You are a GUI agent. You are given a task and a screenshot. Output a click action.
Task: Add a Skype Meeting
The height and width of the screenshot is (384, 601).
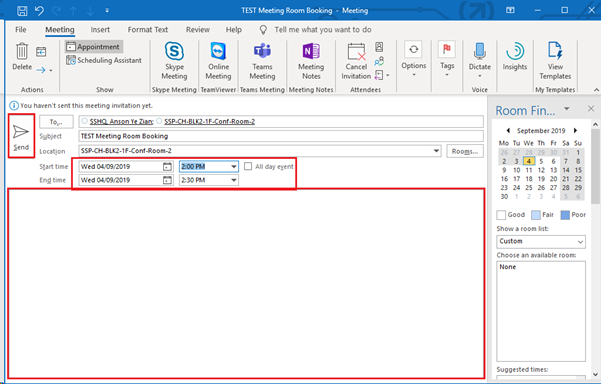coord(174,61)
